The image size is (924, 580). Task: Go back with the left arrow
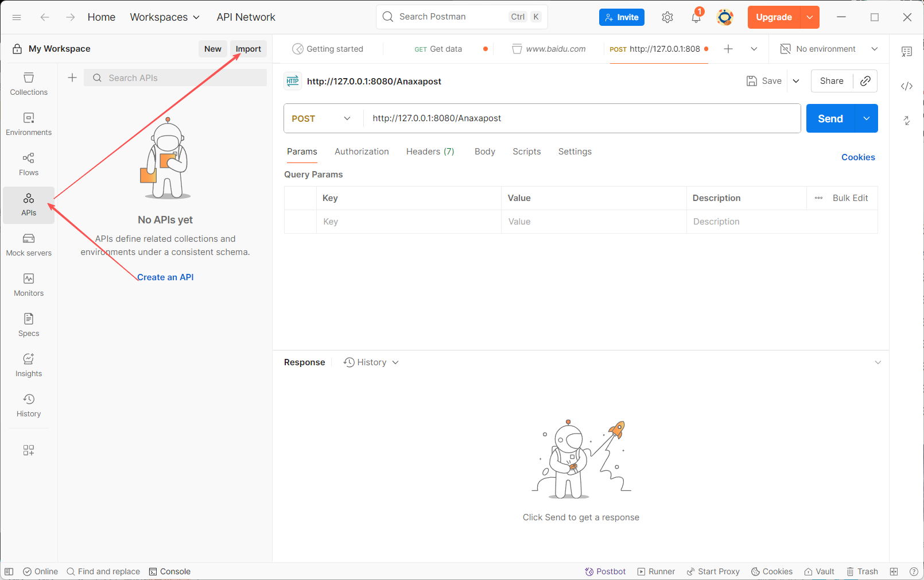[45, 17]
